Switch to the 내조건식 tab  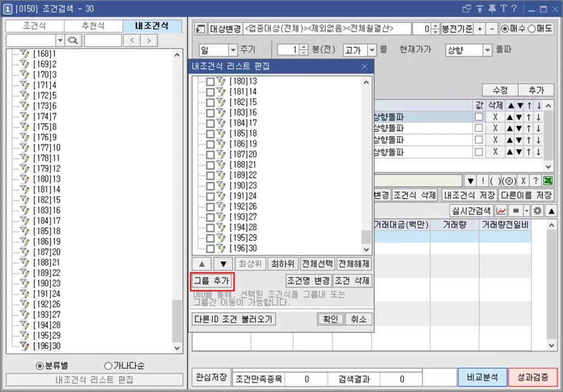(x=152, y=26)
